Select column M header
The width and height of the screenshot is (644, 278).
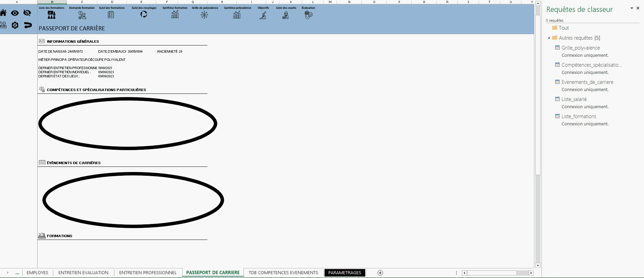(330, 2)
